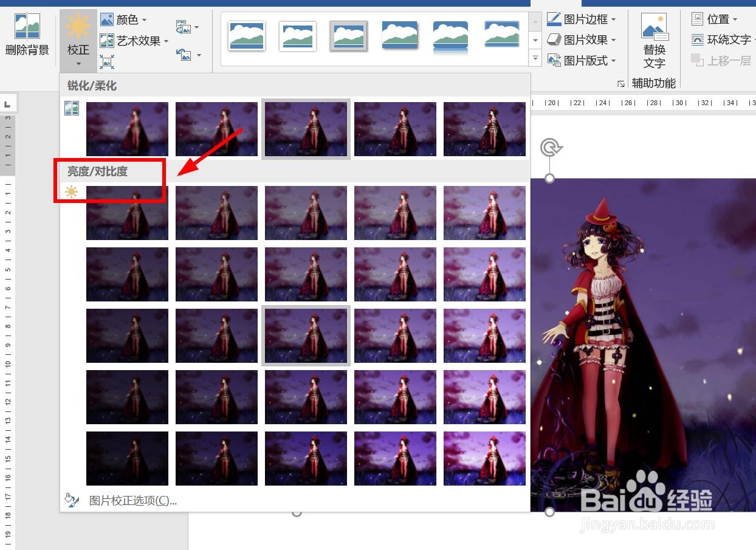Viewport: 756px width, 550px height.
Task: Click the bottom resize handle beside the watermark
Action: pyautogui.click(x=549, y=512)
